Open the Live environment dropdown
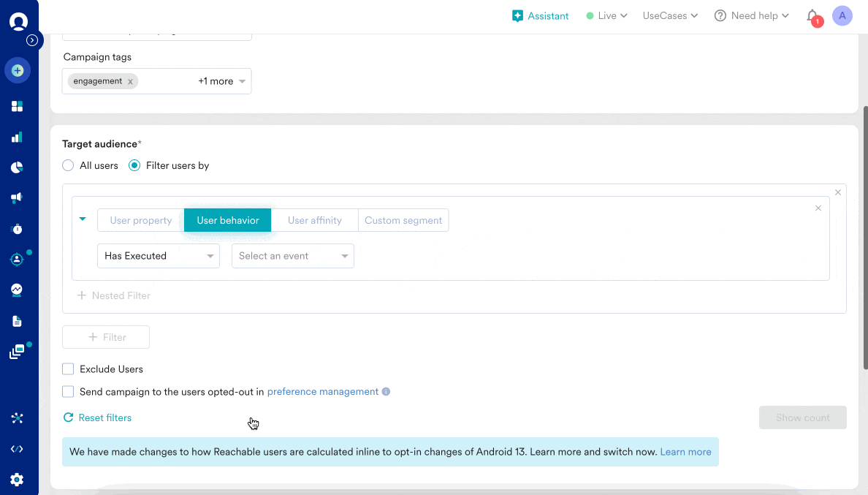The image size is (868, 495). (x=606, y=16)
